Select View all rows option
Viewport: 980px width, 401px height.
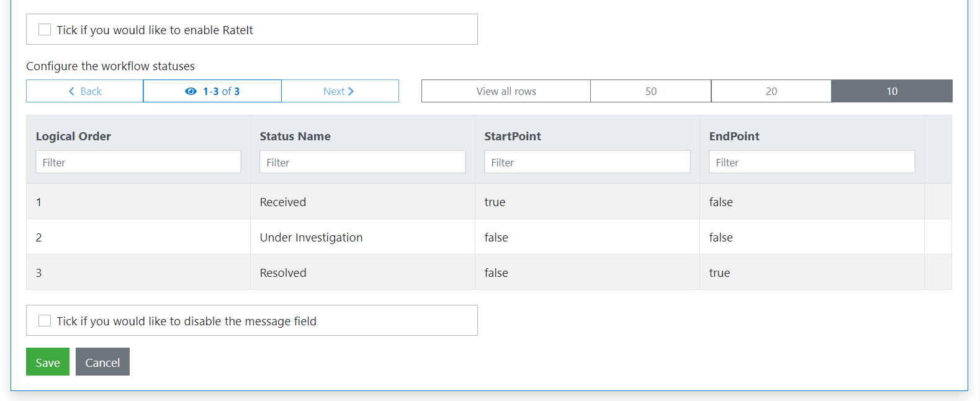tap(506, 91)
